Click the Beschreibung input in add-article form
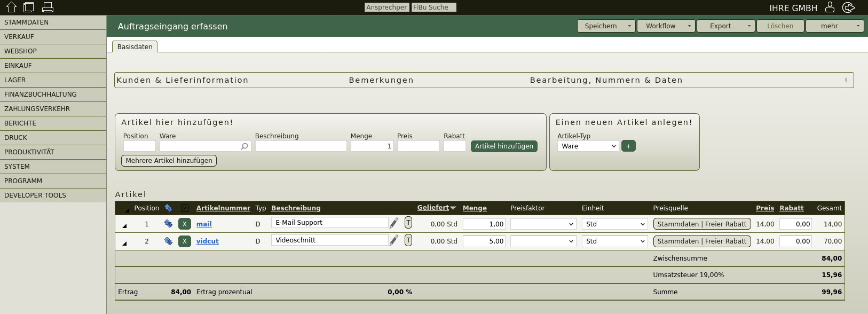 coord(301,146)
